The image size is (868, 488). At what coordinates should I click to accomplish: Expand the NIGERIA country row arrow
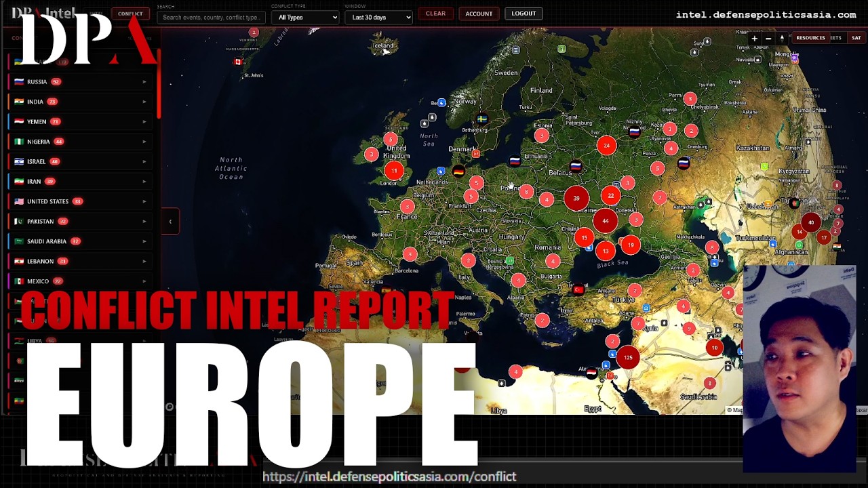coord(144,142)
